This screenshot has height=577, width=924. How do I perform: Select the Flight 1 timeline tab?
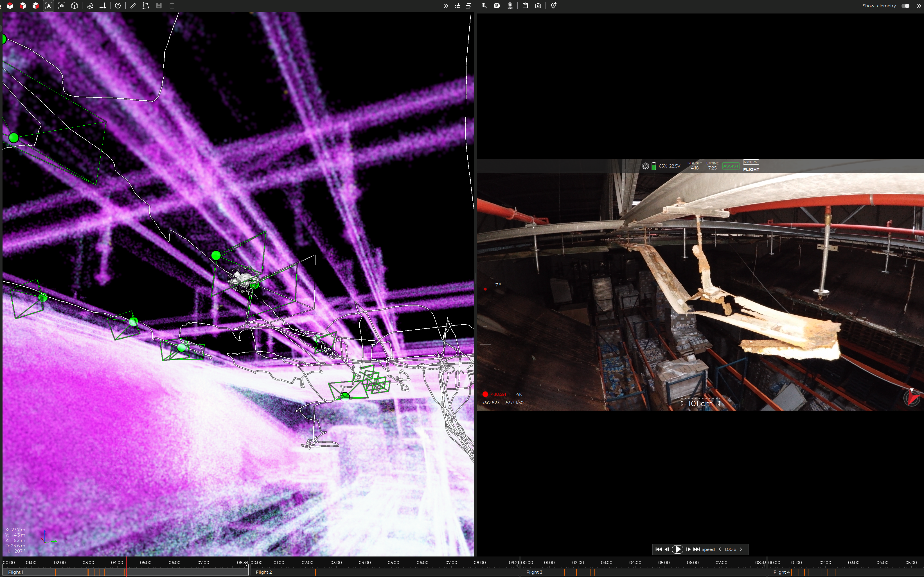click(x=15, y=572)
